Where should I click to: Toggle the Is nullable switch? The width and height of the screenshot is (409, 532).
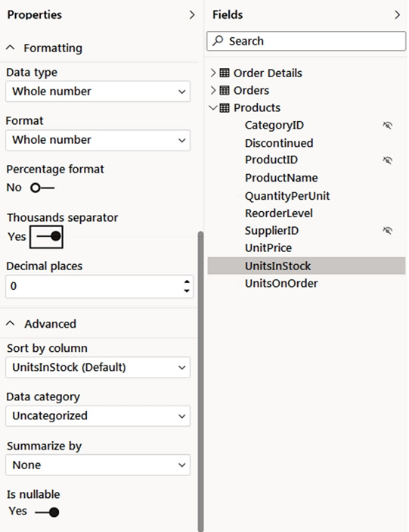47,512
